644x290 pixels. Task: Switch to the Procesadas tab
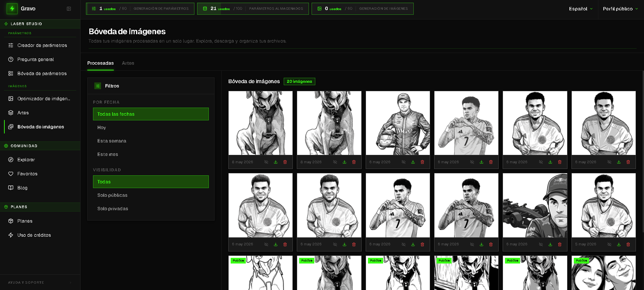[100, 63]
